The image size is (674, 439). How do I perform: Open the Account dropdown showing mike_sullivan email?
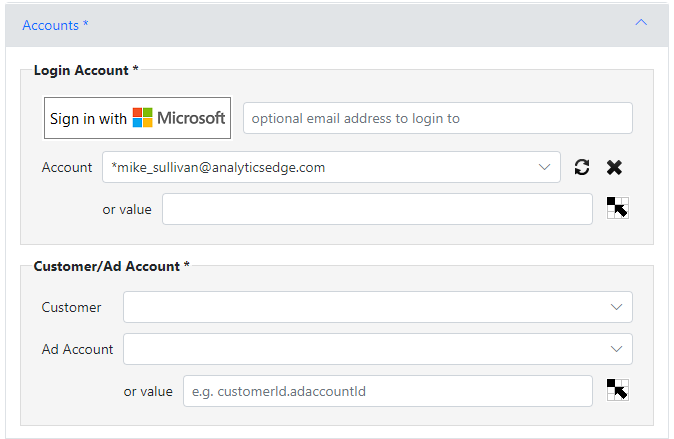(331, 167)
